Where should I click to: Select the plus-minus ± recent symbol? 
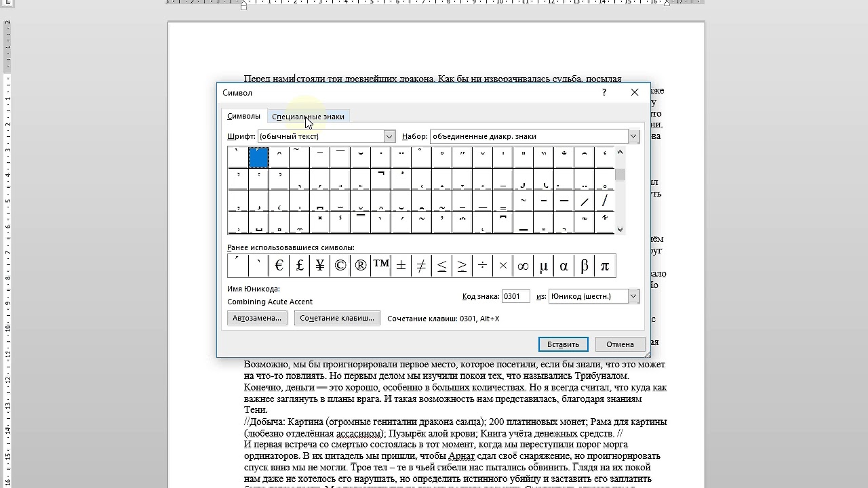coord(401,266)
